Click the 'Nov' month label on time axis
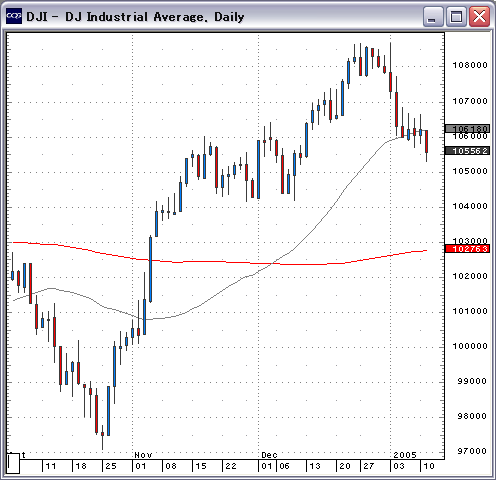 coord(143,455)
